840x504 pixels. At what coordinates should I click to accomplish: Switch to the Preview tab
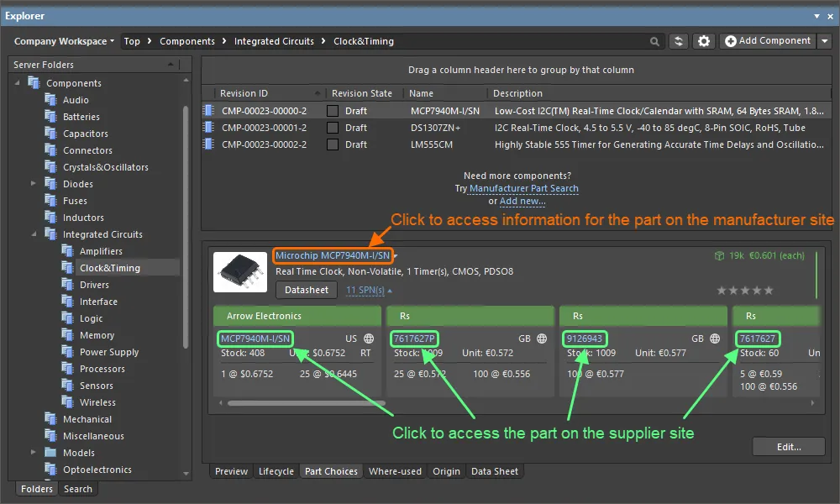coord(232,471)
